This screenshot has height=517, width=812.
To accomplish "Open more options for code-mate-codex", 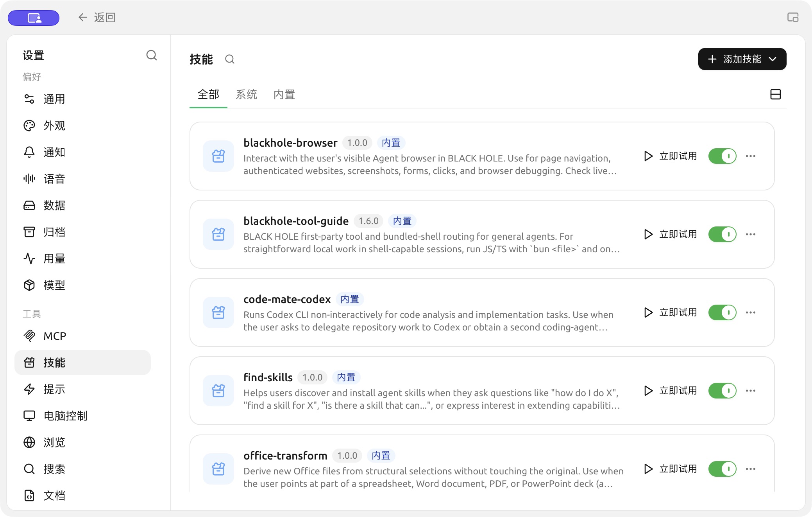I will (751, 312).
